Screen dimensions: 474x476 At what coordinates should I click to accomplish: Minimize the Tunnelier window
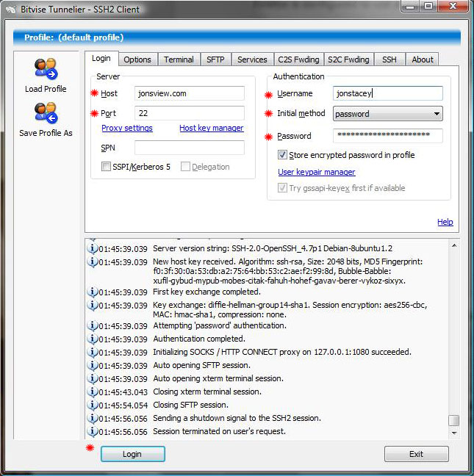click(x=410, y=6)
